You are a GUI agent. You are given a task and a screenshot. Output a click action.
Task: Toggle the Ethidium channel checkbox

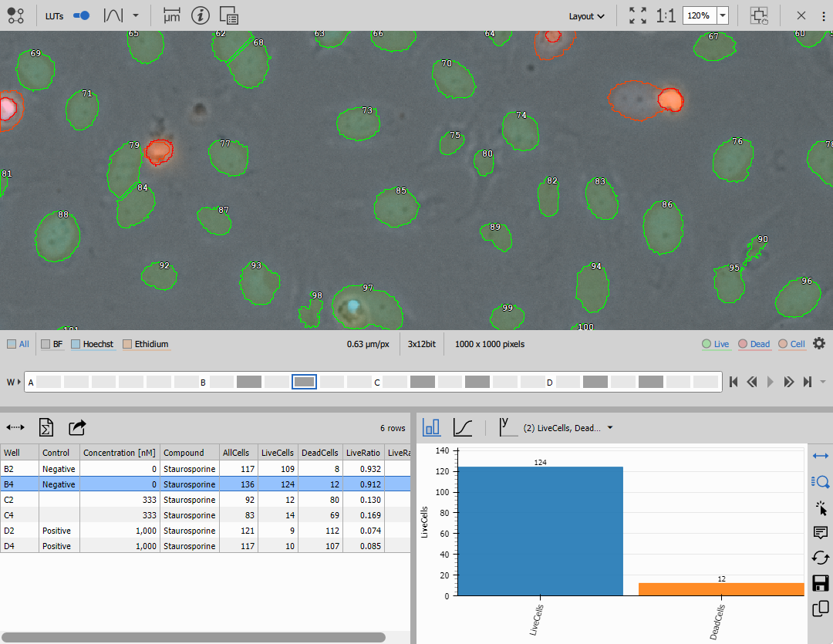[128, 344]
